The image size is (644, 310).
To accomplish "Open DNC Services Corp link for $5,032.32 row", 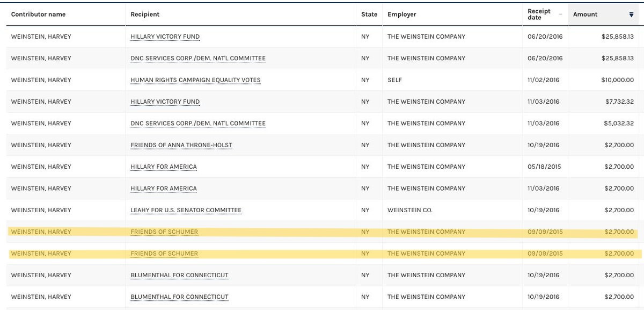I will (198, 123).
